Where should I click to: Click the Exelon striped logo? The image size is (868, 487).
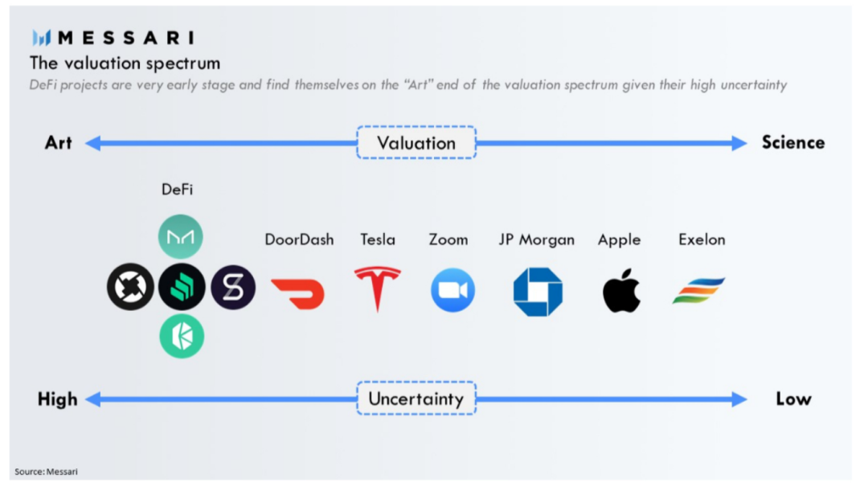pos(699,291)
